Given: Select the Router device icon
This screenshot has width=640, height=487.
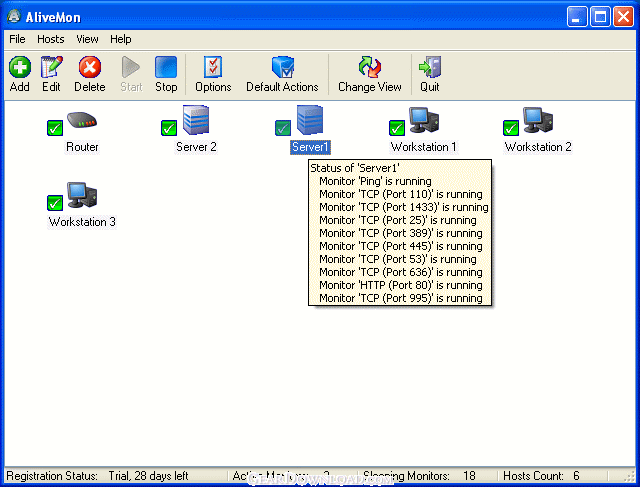Looking at the screenshot, I should [82, 120].
